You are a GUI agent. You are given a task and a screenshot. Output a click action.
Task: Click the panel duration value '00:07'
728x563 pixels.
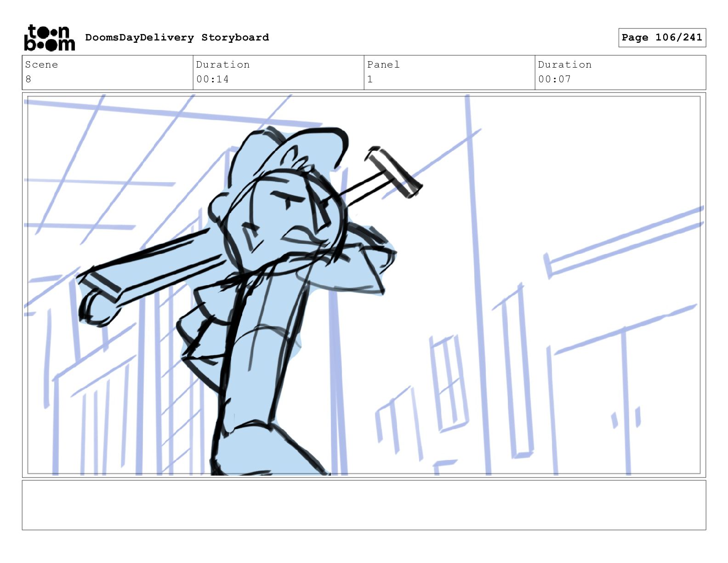(554, 79)
